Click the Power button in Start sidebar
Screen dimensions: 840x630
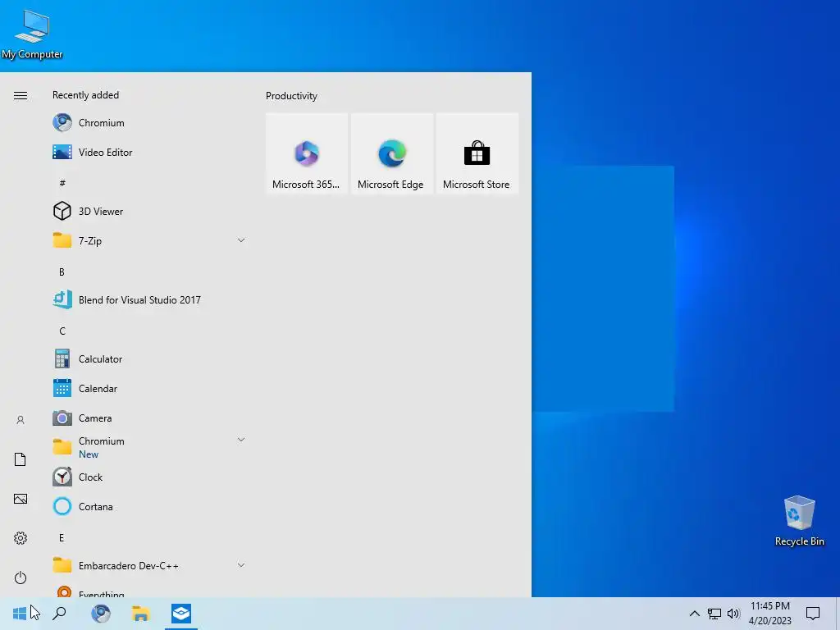21,577
